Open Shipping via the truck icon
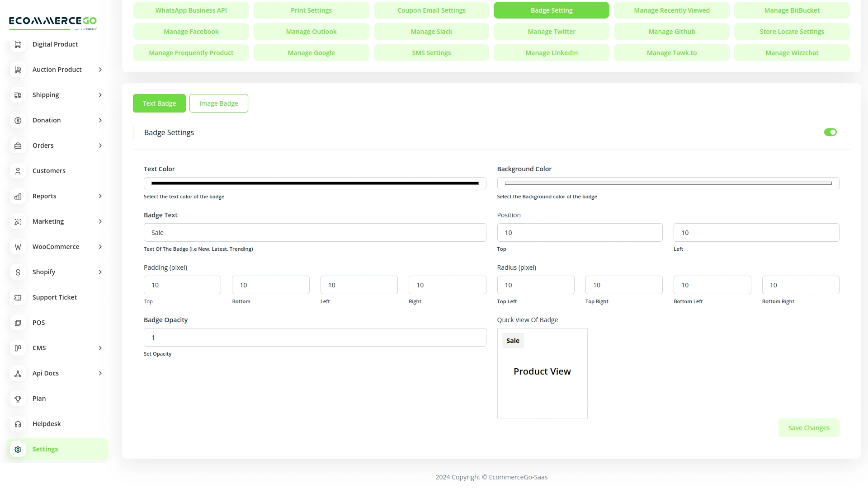Screen dimensions: 868x488 18,95
